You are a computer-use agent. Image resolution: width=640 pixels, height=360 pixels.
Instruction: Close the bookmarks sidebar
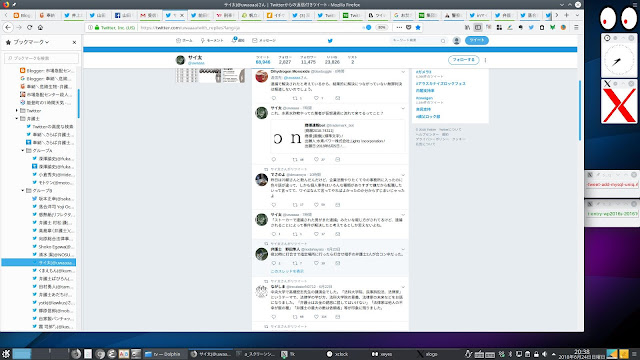click(x=74, y=42)
